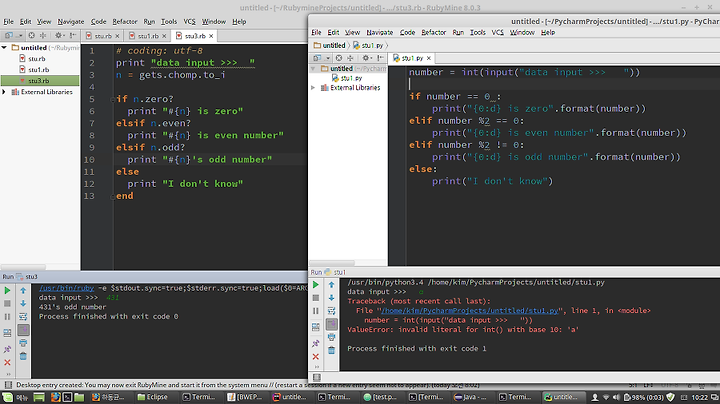
Task: Toggle scroll-to-end in RubyMine Run panel
Action: tap(23, 330)
